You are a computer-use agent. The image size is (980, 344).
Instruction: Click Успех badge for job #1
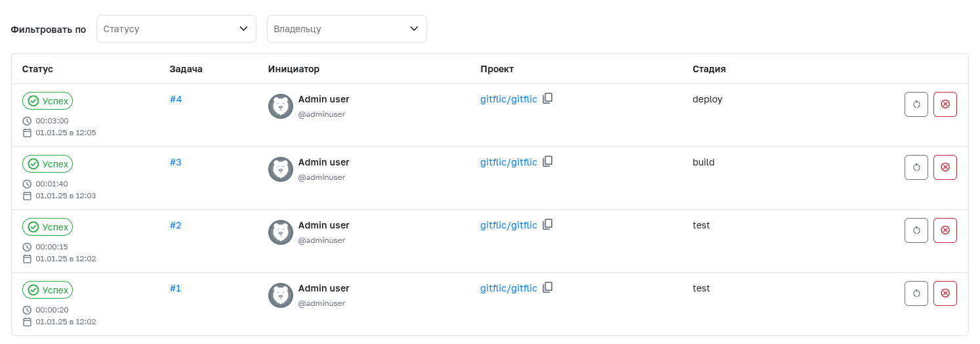(x=47, y=290)
